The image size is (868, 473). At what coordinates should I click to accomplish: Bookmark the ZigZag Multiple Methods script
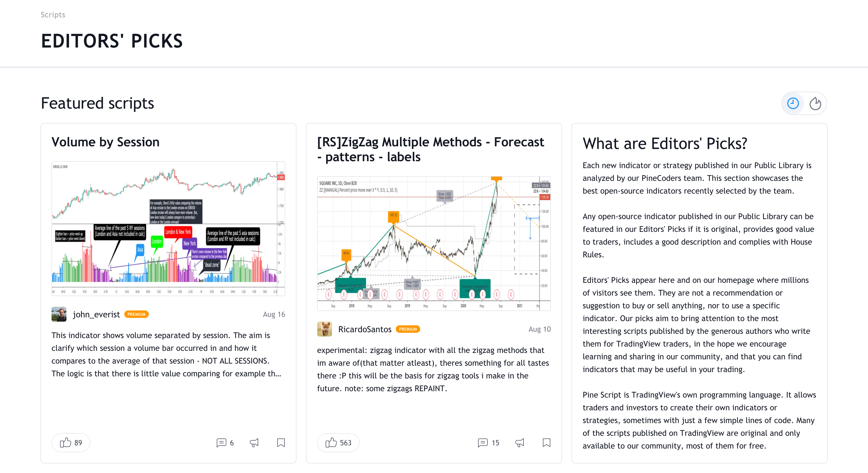pos(546,442)
